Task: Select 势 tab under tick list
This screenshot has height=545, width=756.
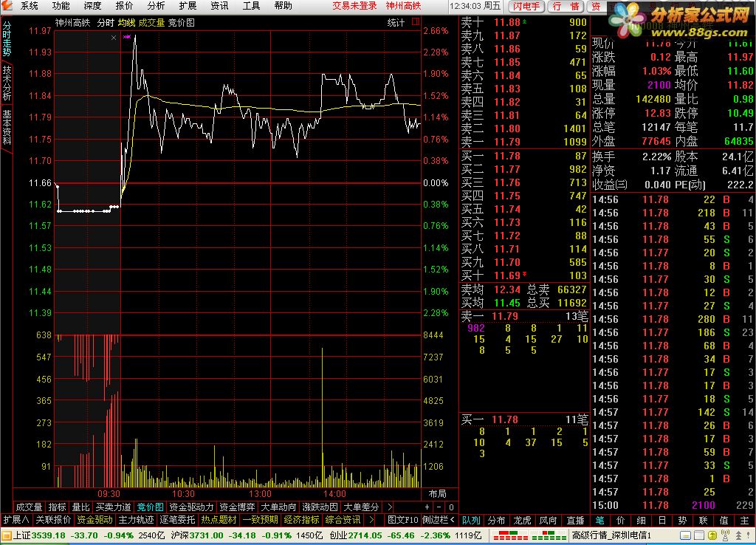Action: coord(682,521)
